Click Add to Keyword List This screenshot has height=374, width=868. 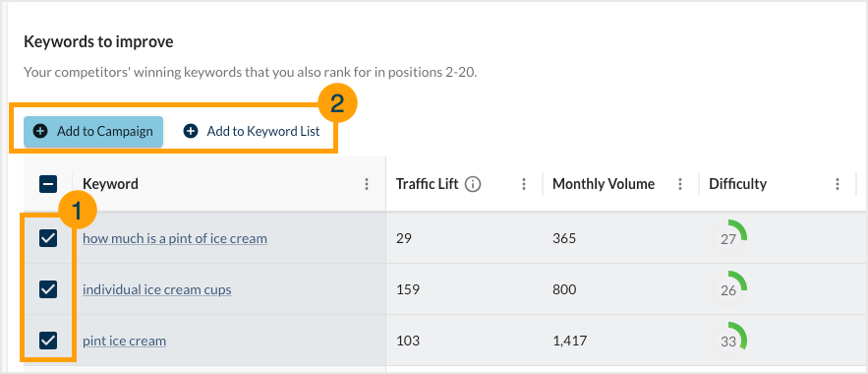(x=252, y=131)
